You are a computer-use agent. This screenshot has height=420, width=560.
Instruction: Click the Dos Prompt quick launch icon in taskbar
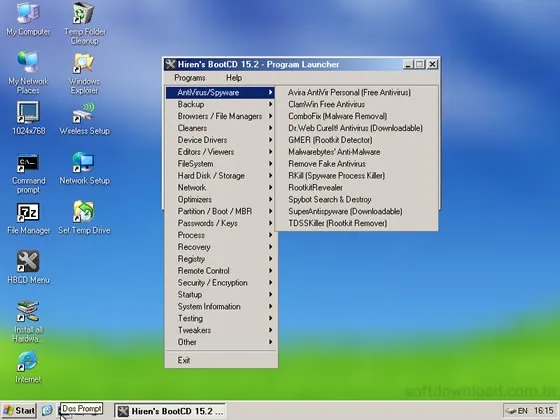(61, 411)
